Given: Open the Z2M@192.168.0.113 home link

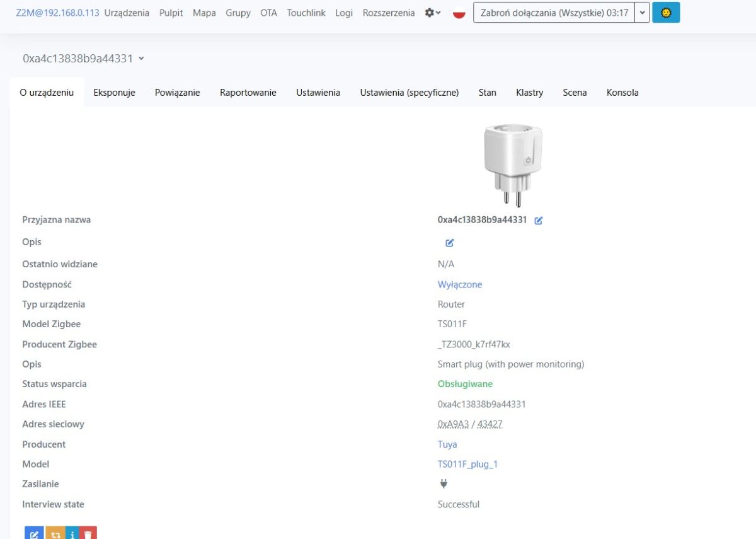Looking at the screenshot, I should click(x=57, y=13).
